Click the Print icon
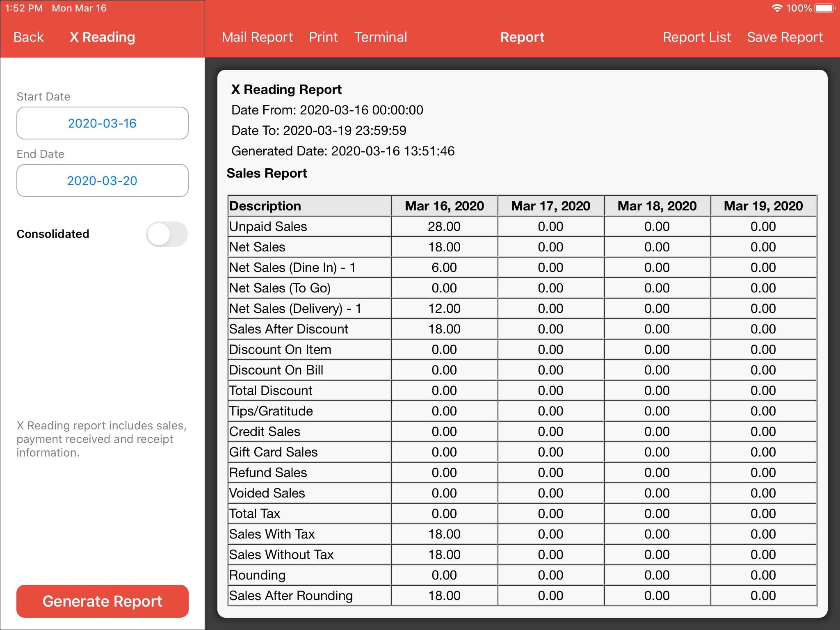Image resolution: width=840 pixels, height=630 pixels. [x=324, y=37]
